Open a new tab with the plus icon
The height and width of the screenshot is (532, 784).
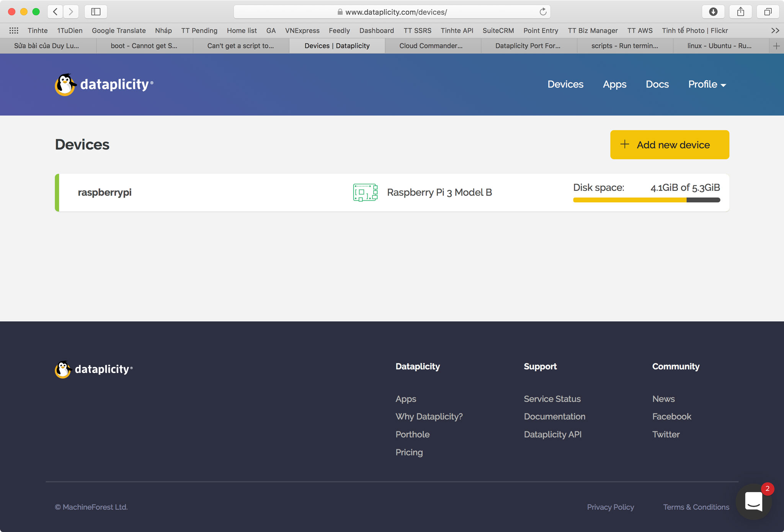coord(776,46)
